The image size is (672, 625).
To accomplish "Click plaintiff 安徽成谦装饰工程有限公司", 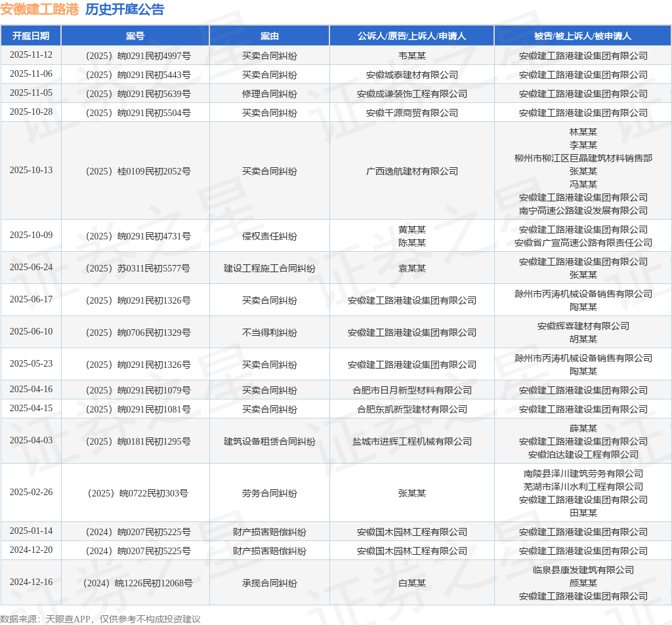I will [x=412, y=94].
